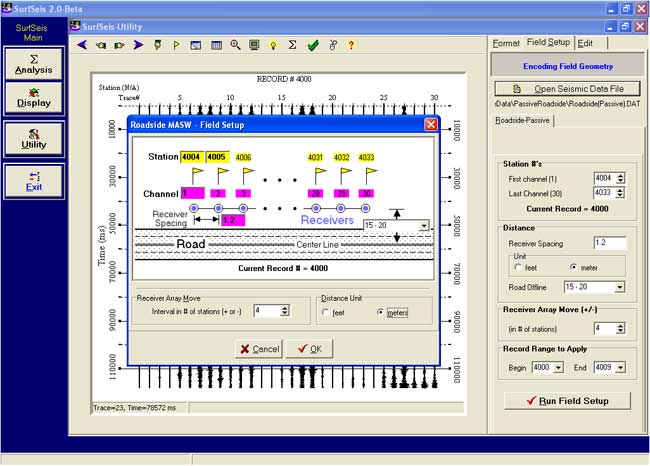Click station label 4031 in dialog

pyautogui.click(x=315, y=158)
